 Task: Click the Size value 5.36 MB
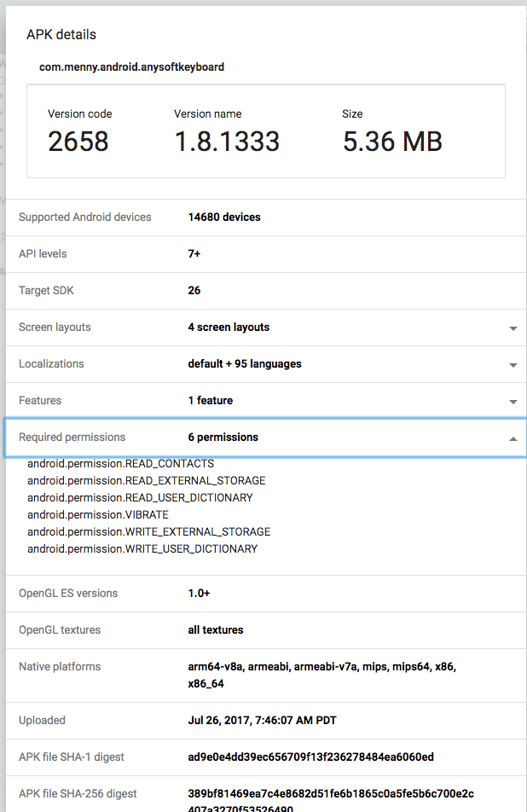coord(391,142)
